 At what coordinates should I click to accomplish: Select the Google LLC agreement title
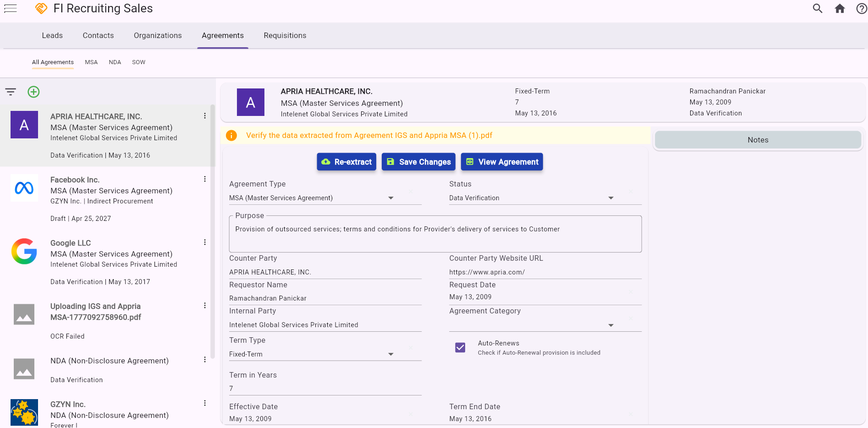[71, 243]
